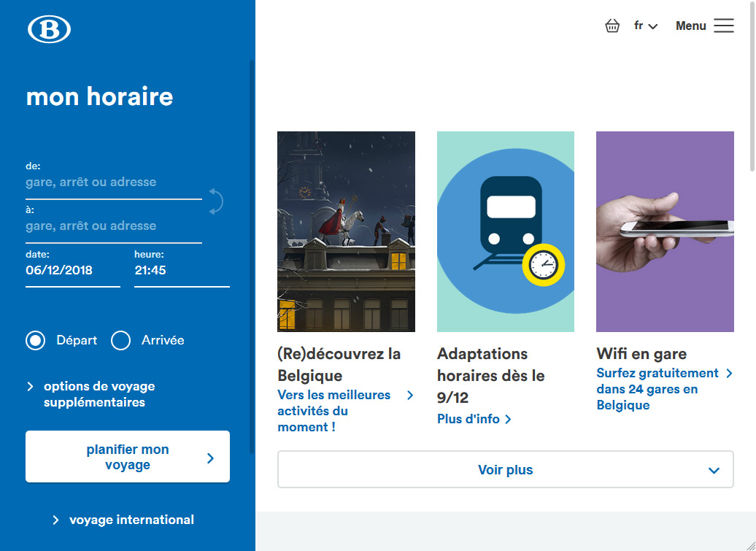This screenshot has height=551, width=756.
Task: Click the Saint Nicolas rooftop image
Action: click(x=346, y=231)
